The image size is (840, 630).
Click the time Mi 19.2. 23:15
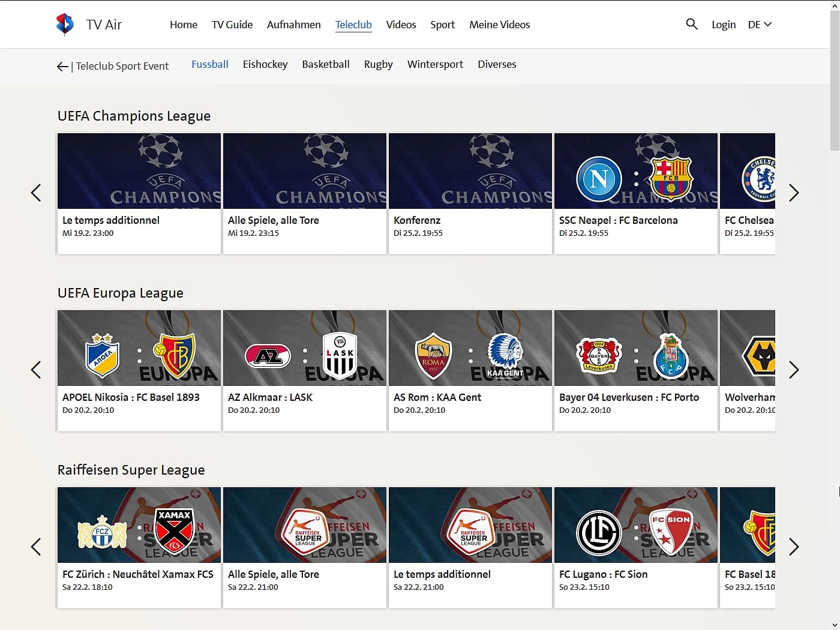[253, 233]
